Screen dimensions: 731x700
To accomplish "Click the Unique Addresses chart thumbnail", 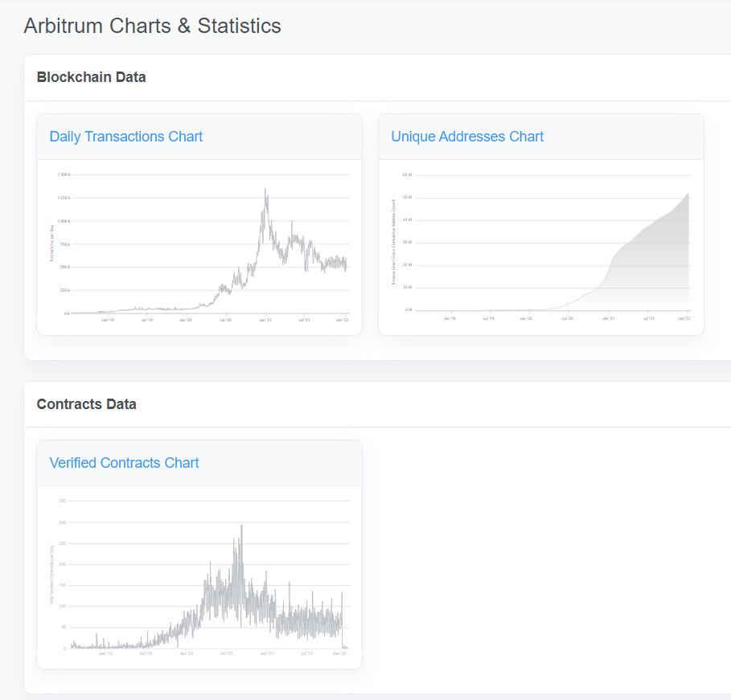I will 541,247.
